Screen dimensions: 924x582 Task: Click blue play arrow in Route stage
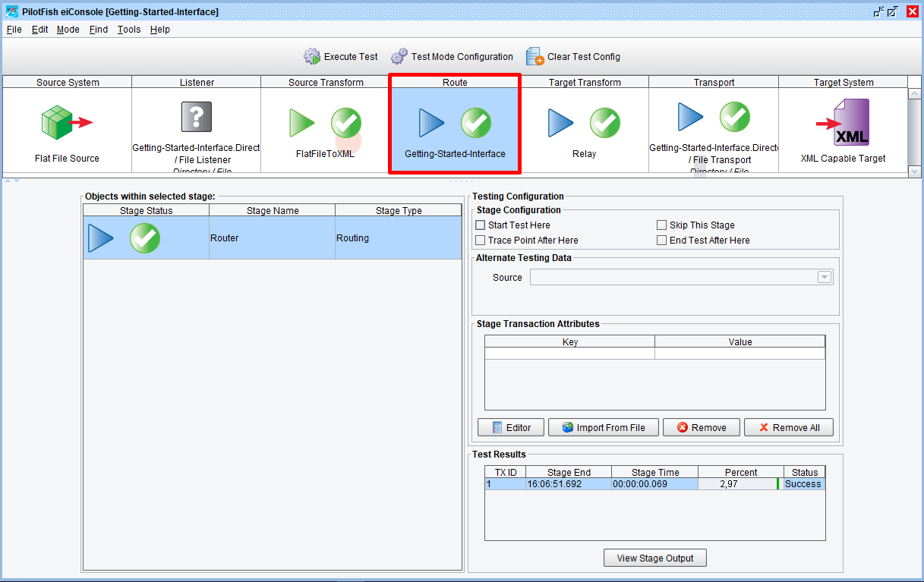(432, 123)
